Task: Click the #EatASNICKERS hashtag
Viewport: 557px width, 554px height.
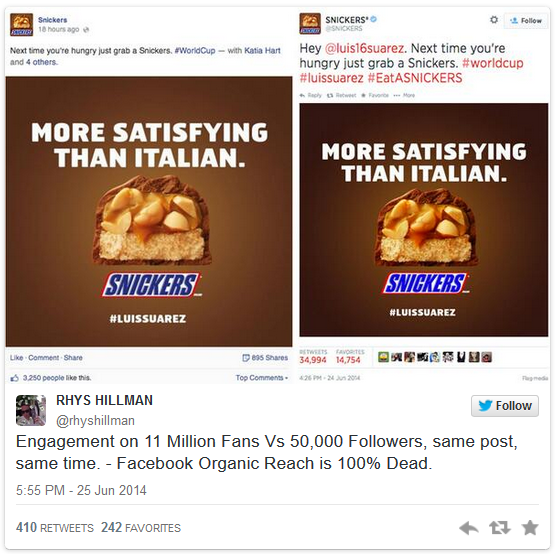Action: pos(415,78)
